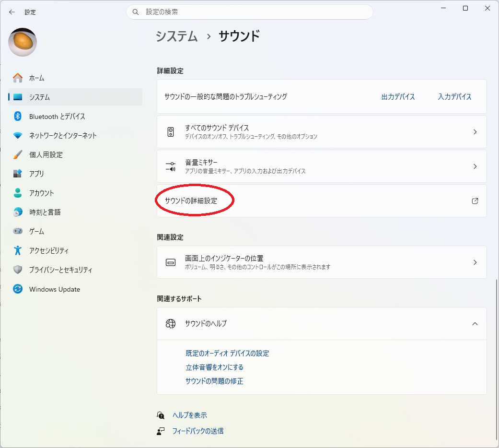Click the external link icon for サウンドの詳細設定

(475, 201)
